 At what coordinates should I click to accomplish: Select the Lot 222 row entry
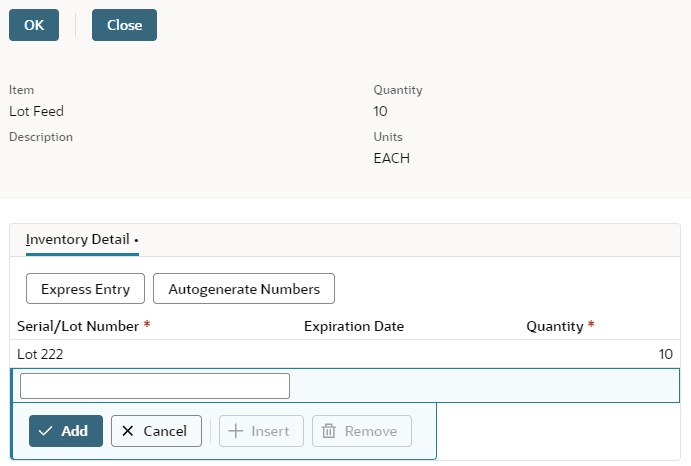click(41, 354)
